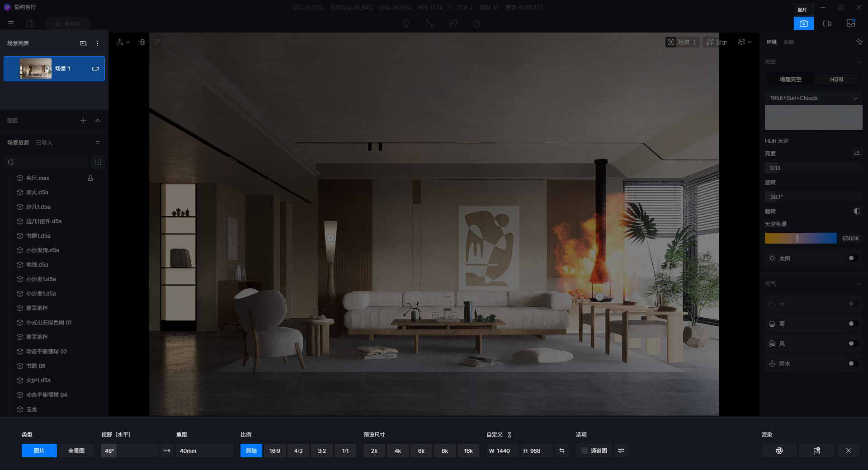Open the 1658+Sun+Clouds sky dropdown
The image size is (868, 470).
813,98
